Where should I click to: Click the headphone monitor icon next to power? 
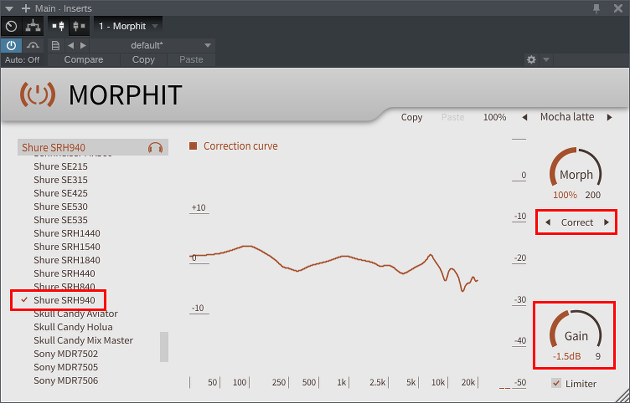[33, 45]
